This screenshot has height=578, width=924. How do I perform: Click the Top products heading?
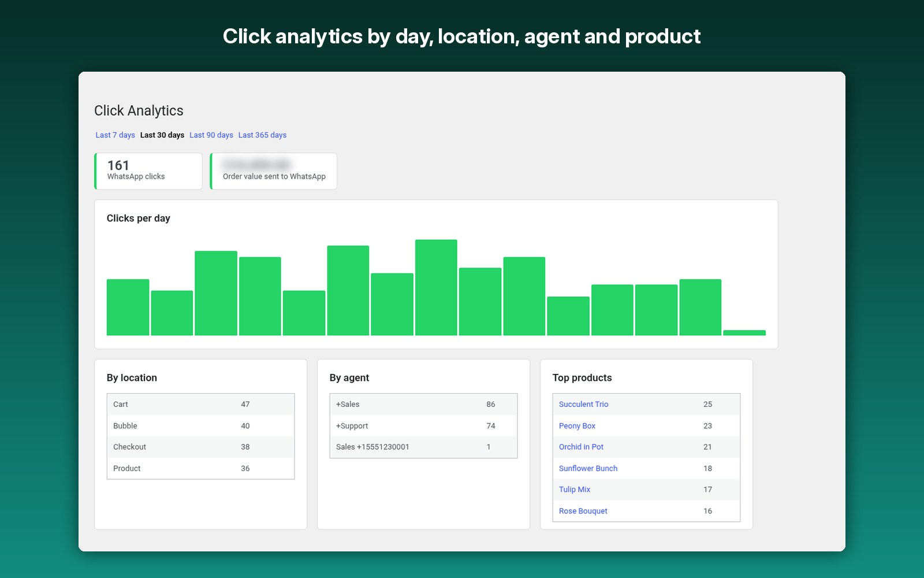[x=582, y=378]
